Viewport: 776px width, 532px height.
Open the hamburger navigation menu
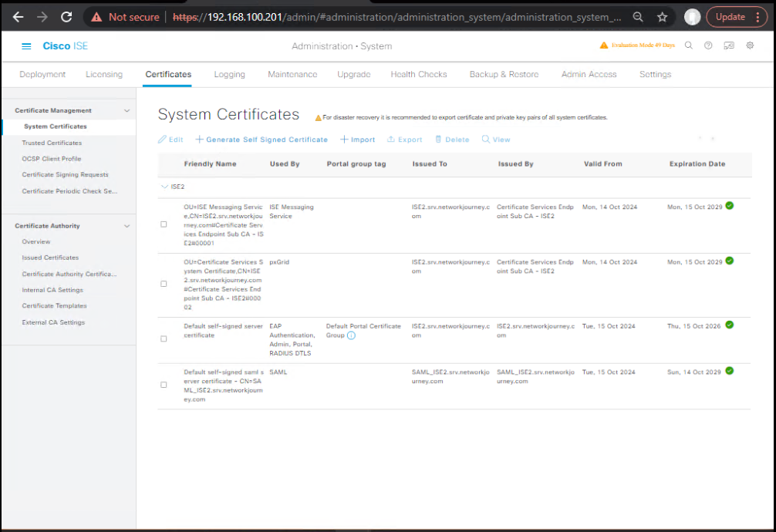26,46
